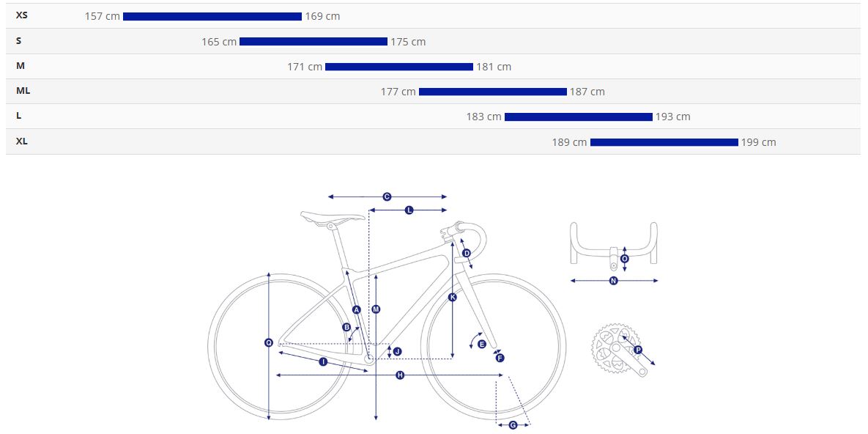Click the E head angle marker
Image resolution: width=868 pixels, height=434 pixels.
[x=481, y=344]
